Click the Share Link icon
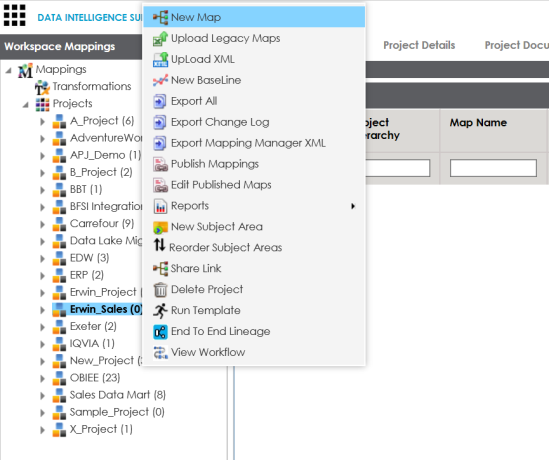549x460 pixels. (x=160, y=269)
